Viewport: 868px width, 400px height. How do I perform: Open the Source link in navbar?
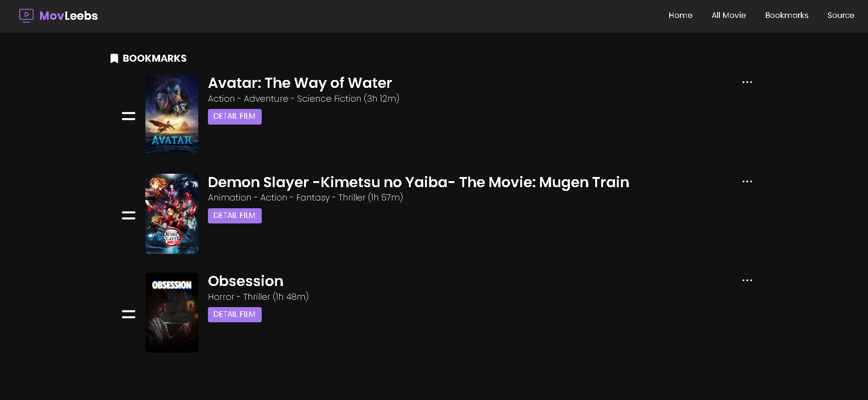pyautogui.click(x=840, y=15)
